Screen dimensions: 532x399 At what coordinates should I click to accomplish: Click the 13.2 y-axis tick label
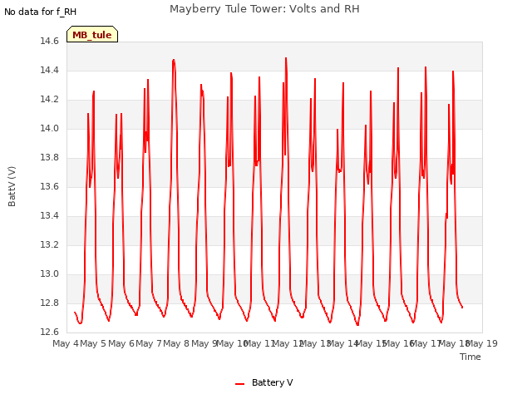pos(49,244)
